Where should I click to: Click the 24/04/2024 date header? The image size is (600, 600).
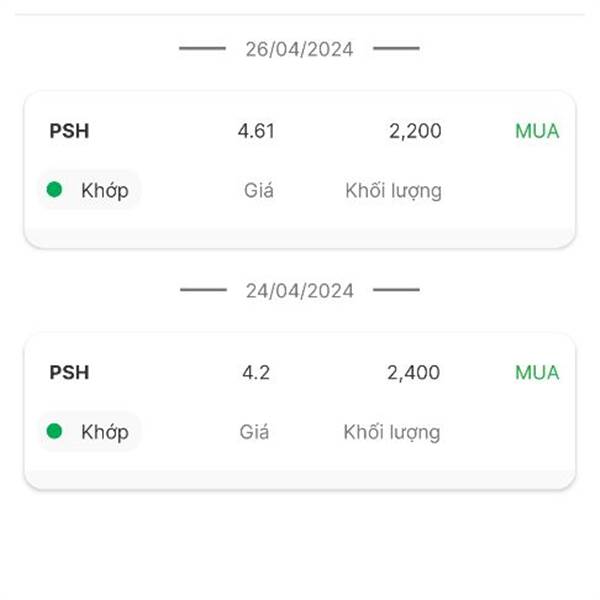click(300, 291)
